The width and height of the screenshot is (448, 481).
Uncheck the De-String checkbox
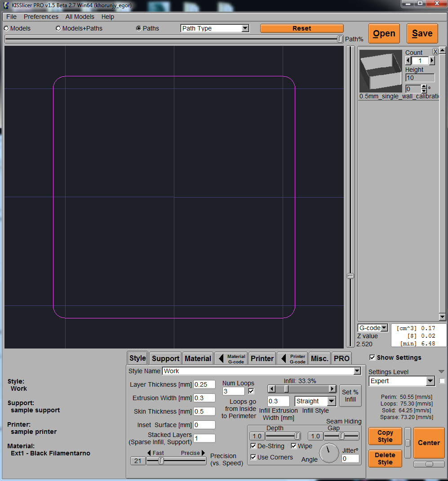click(x=254, y=446)
